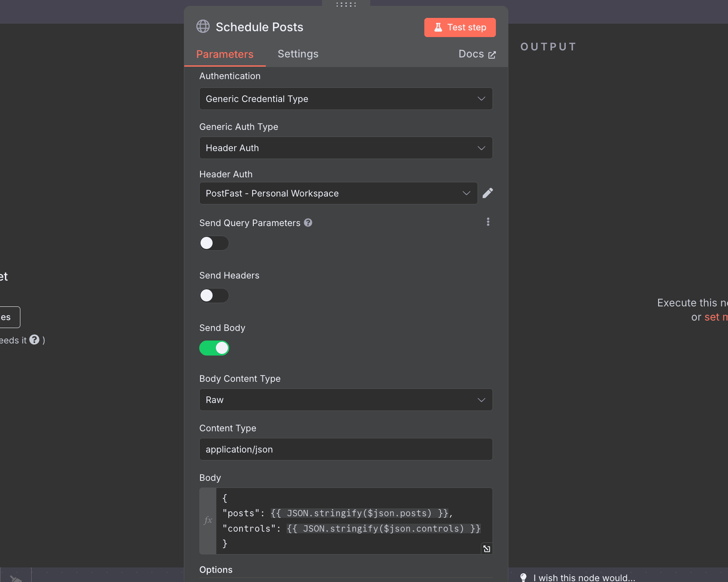The height and width of the screenshot is (582, 728).
Task: Expand the Body editor with the corner icon
Action: tap(487, 549)
